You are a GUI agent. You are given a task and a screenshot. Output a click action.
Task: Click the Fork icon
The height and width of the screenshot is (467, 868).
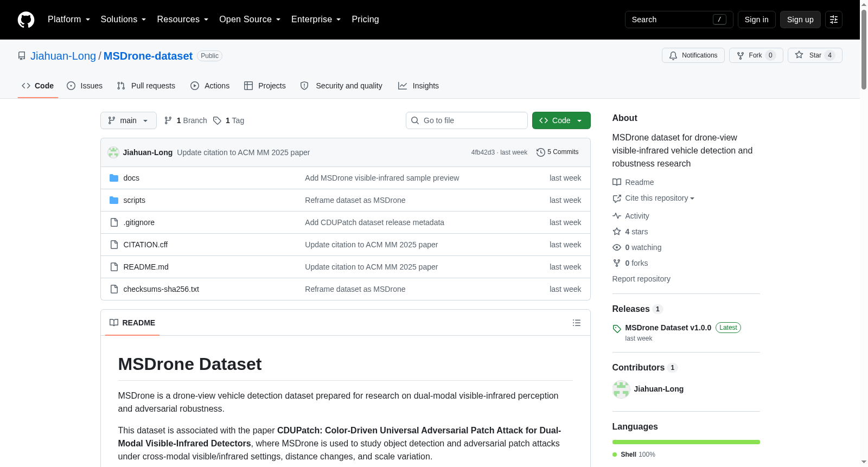[741, 55]
